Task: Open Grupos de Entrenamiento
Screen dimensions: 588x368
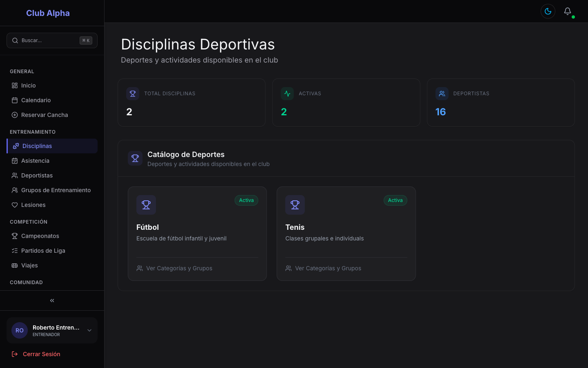Action: tap(52, 190)
